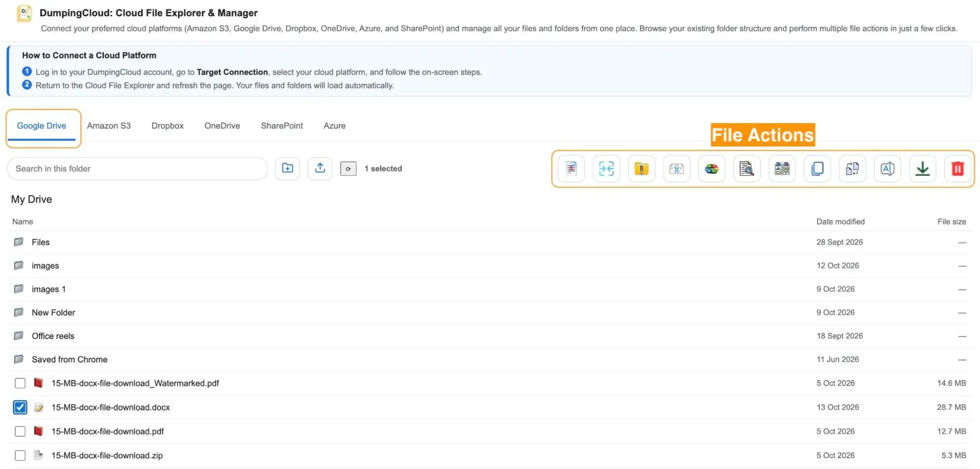Click the multicolor file convert icon
The image size is (980, 469).
(712, 169)
